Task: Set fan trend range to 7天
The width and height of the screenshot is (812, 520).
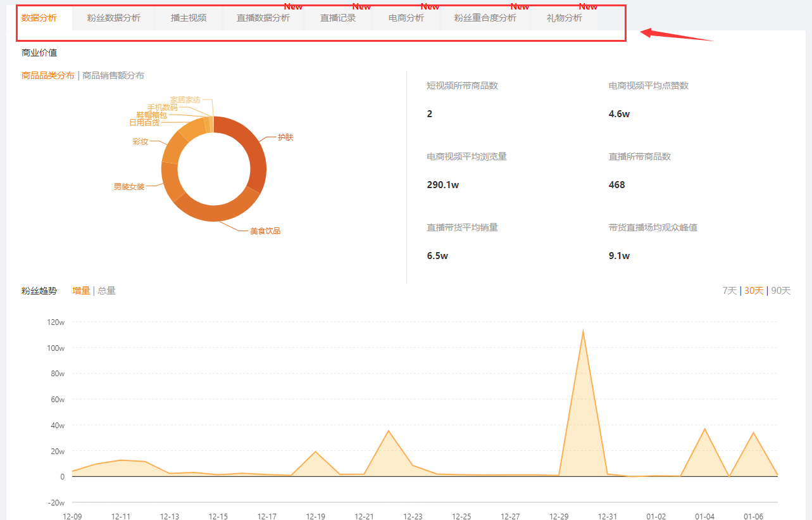Action: coord(730,291)
